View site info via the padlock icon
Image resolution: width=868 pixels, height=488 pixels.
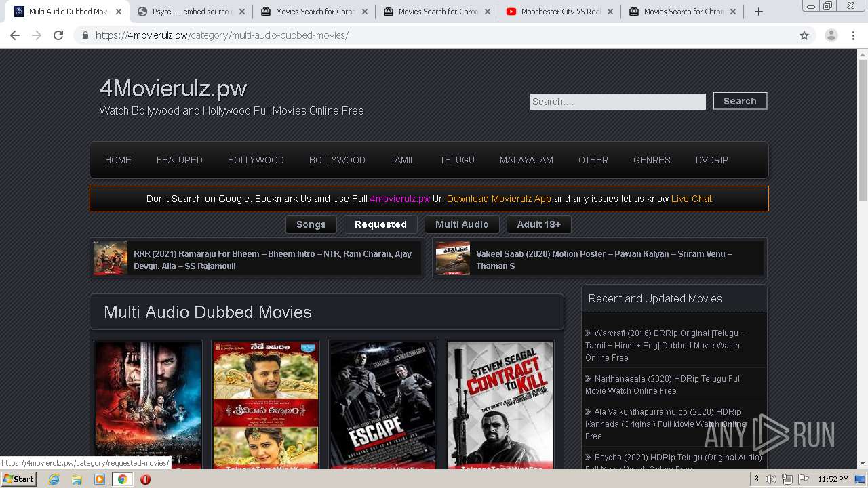[x=85, y=35]
